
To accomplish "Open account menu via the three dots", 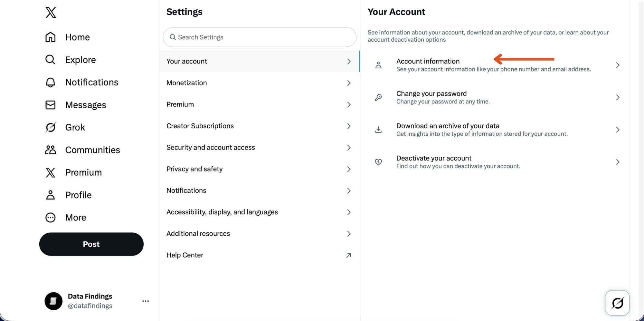I will pyautogui.click(x=146, y=301).
